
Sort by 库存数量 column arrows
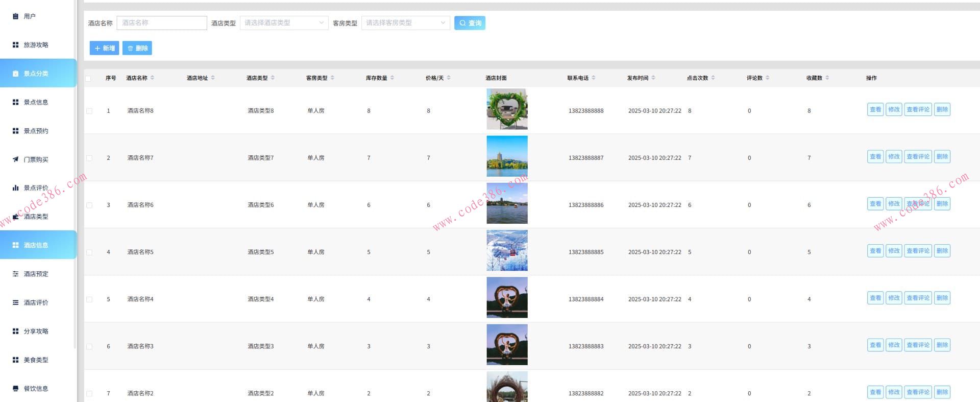point(392,78)
